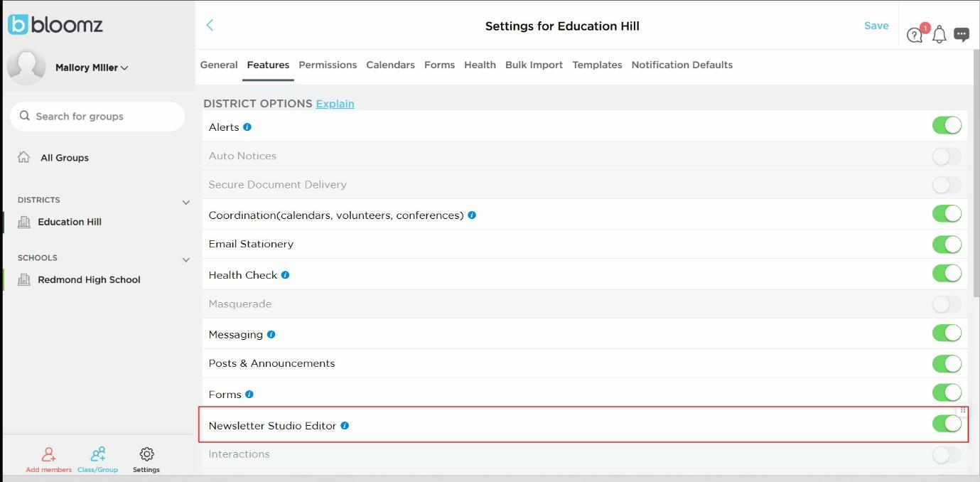Click the Email Stationery label
Image resolution: width=980 pixels, height=482 pixels.
[251, 244]
